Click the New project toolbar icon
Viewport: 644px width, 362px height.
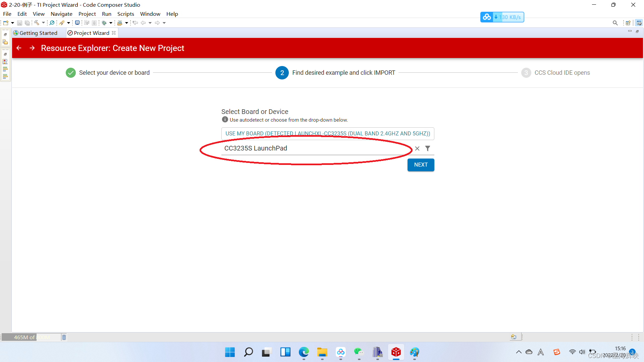click(x=6, y=23)
